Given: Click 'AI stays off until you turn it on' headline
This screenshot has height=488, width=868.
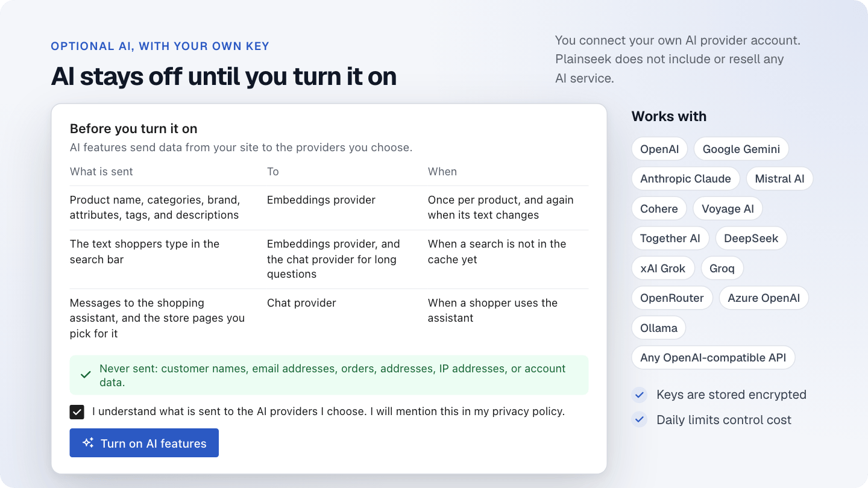Looking at the screenshot, I should 224,77.
